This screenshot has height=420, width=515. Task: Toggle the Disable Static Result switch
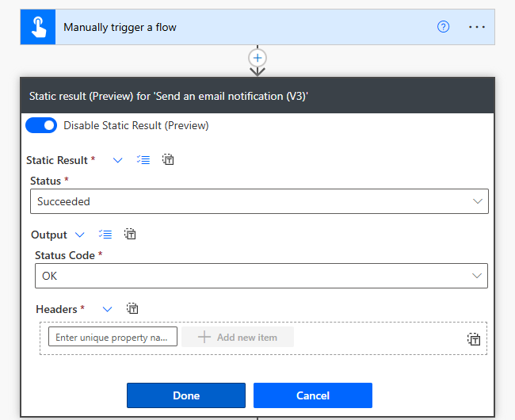point(41,125)
